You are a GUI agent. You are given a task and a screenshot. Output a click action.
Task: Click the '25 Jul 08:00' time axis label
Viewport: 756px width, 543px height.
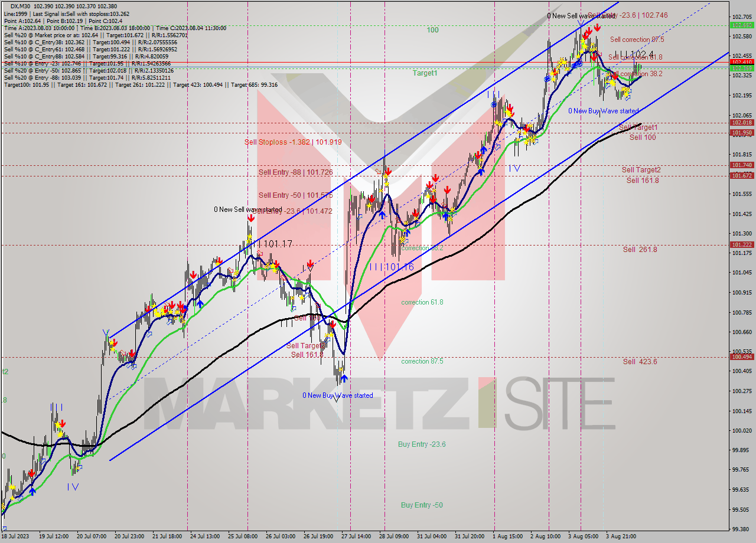tap(242, 537)
